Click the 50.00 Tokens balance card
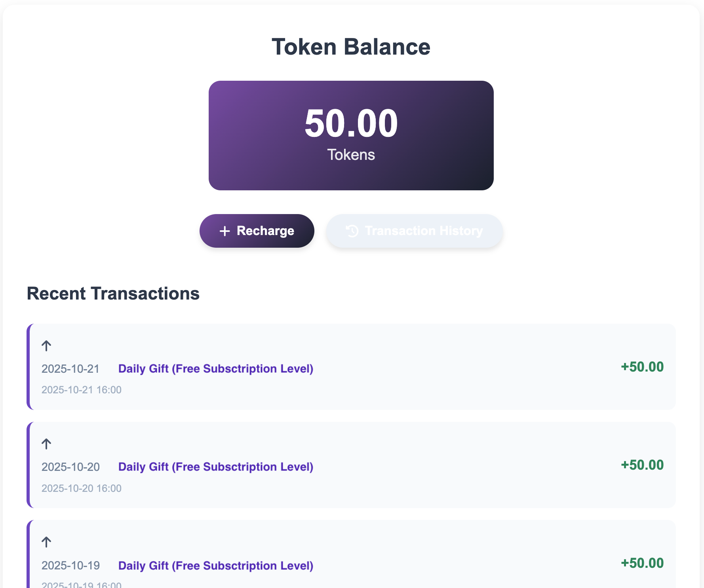704x588 pixels. click(x=351, y=135)
